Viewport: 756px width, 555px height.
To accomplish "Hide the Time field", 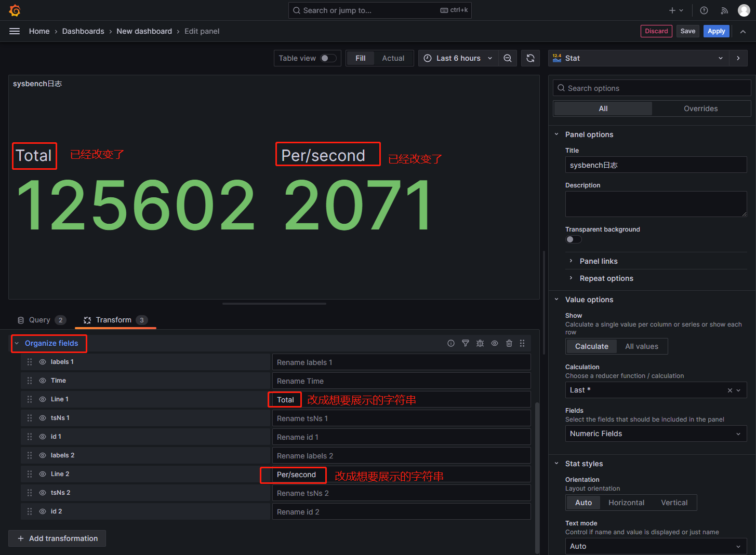I will 43,381.
